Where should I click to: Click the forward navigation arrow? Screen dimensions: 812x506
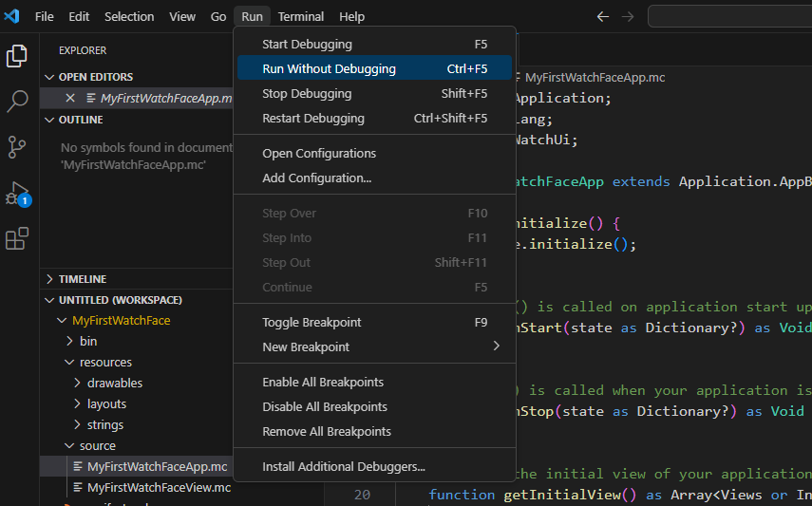627,16
